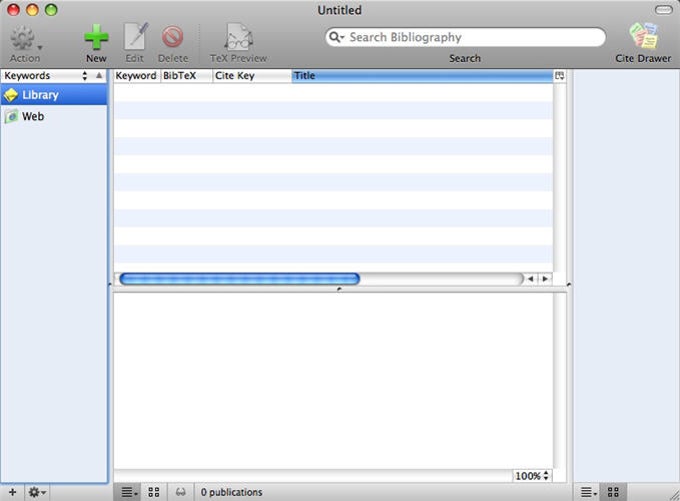Switch to the main grid view icon
This screenshot has height=501, width=680.
[x=154, y=492]
